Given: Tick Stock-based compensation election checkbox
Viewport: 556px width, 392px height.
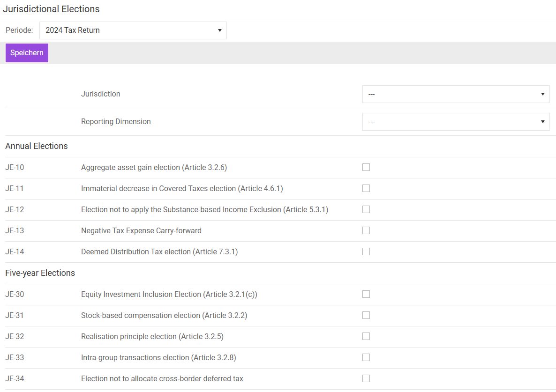Looking at the screenshot, I should tap(366, 316).
